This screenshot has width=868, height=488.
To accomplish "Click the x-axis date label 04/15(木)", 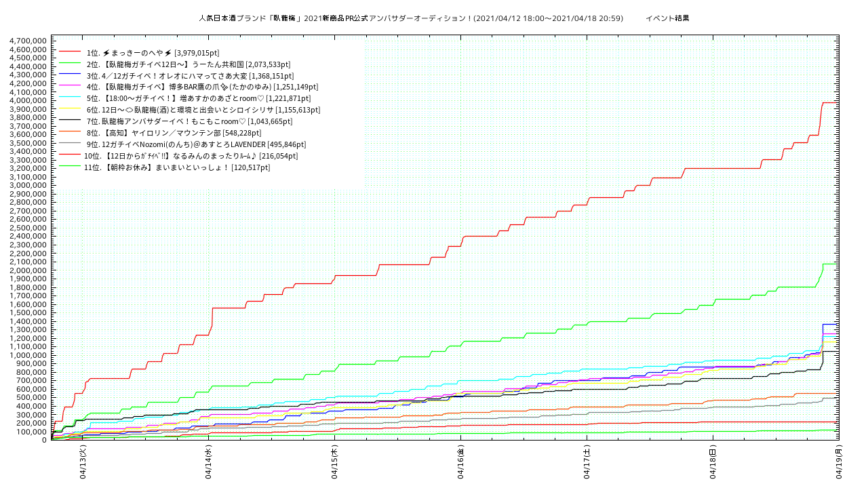I will pyautogui.click(x=335, y=462).
